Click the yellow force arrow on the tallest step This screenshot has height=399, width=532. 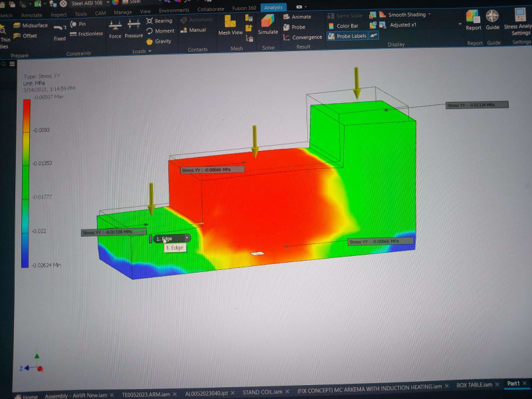coord(356,83)
